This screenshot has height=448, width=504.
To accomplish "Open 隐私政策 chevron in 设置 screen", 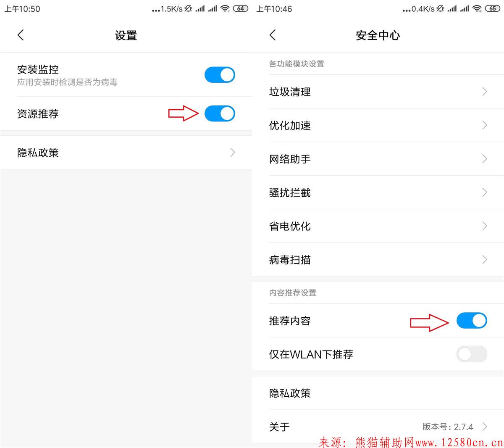I will [x=233, y=153].
